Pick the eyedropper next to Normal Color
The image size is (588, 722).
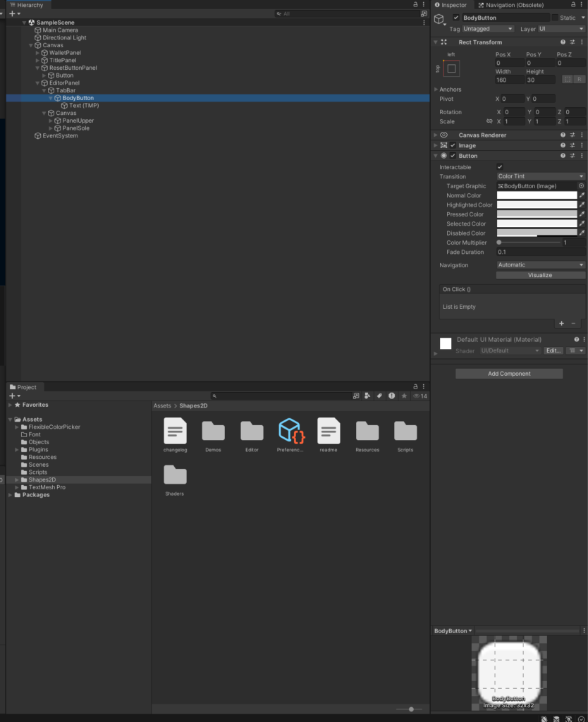point(582,195)
